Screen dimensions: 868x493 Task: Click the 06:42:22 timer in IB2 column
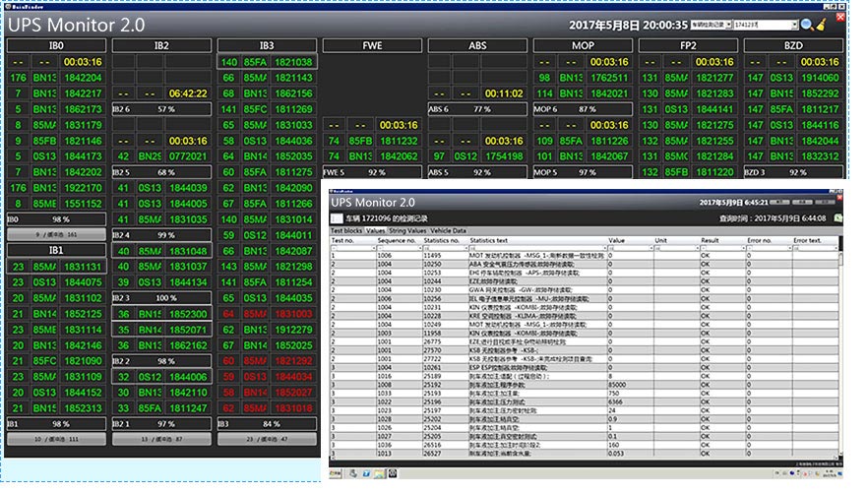click(188, 93)
